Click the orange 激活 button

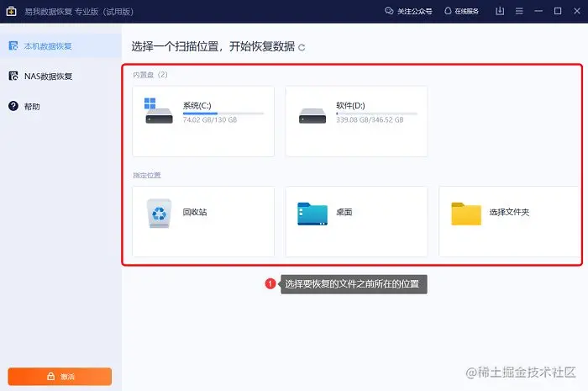click(x=60, y=377)
